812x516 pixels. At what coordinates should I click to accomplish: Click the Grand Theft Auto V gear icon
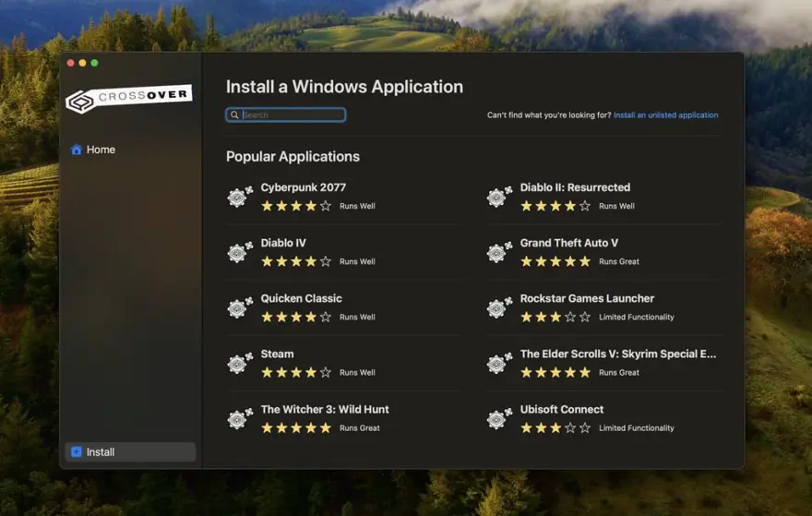coord(499,252)
